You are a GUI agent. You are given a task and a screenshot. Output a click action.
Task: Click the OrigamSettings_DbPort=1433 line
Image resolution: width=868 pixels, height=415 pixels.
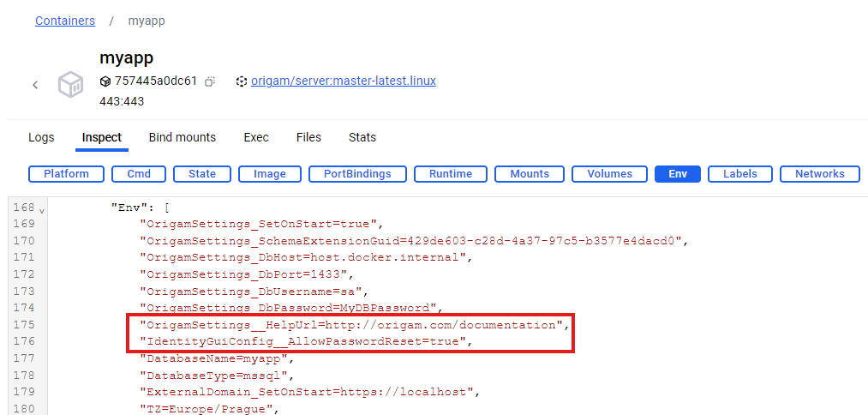pos(246,274)
